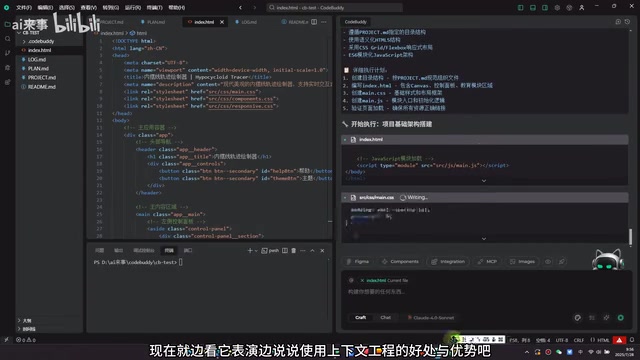Kill terminal with trash icon
This screenshot has height=360, width=640.
click(293, 250)
